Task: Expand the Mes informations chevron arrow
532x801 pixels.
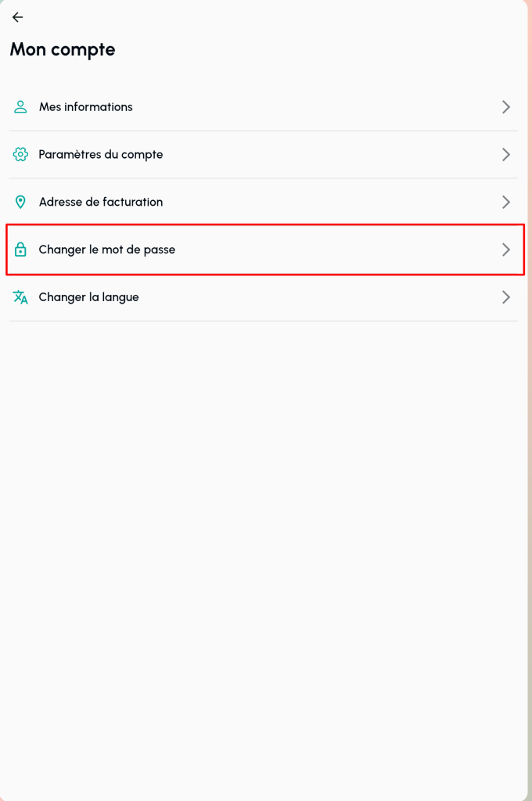Action: point(506,107)
